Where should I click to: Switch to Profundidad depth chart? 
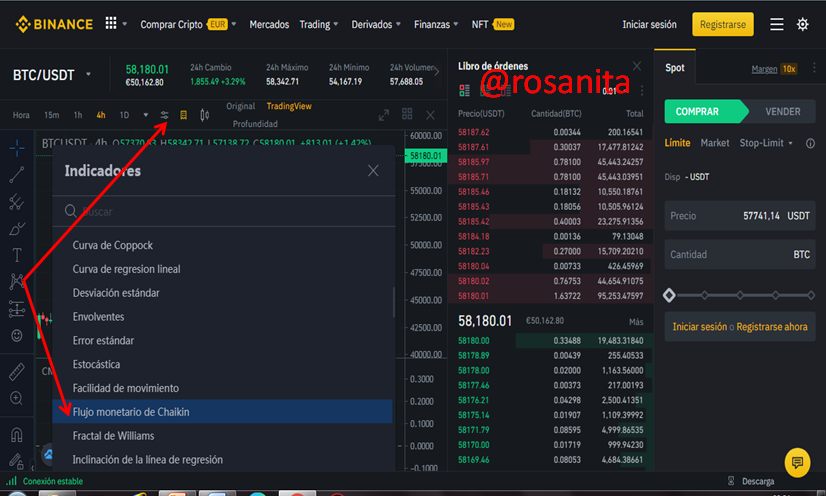(255, 124)
